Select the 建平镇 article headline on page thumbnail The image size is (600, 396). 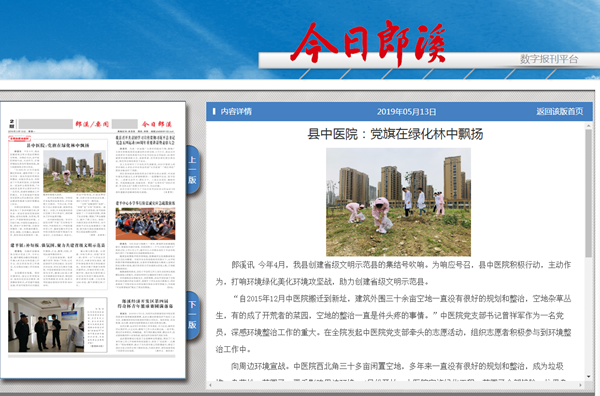point(58,245)
